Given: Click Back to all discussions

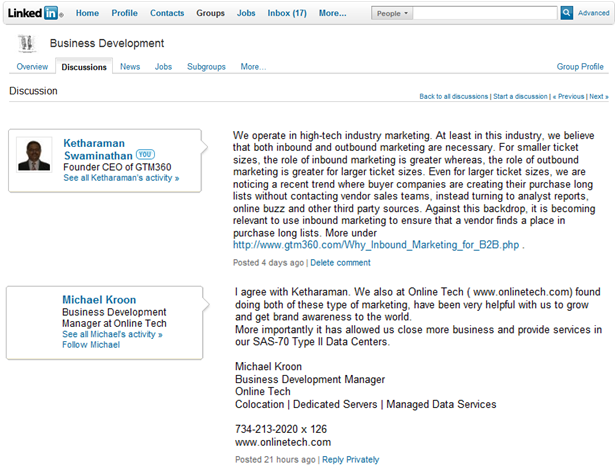Looking at the screenshot, I should [x=454, y=96].
